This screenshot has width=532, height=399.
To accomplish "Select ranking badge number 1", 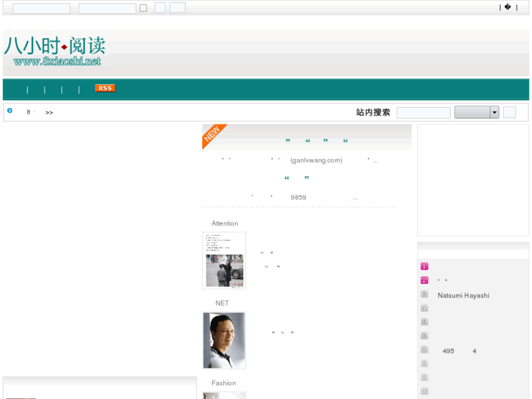I will pos(424,266).
